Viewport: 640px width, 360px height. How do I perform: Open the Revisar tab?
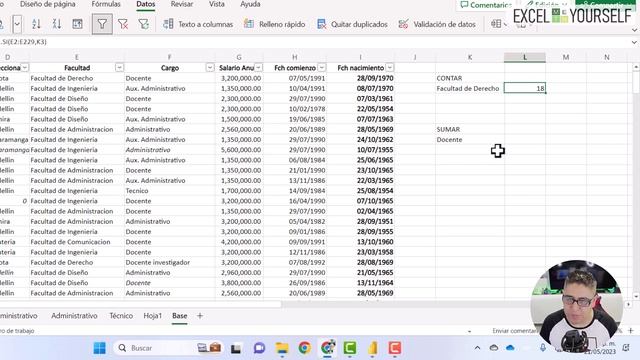tap(182, 4)
